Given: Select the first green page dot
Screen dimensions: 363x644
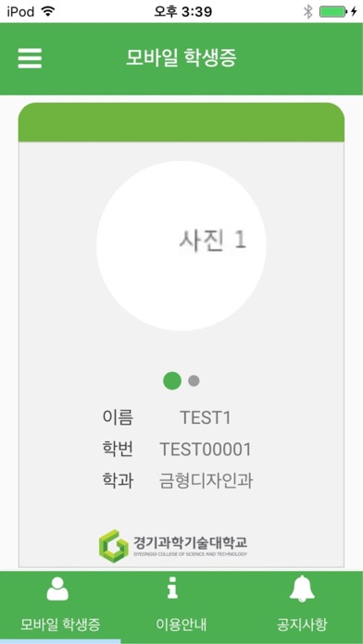Looking at the screenshot, I should (x=172, y=380).
